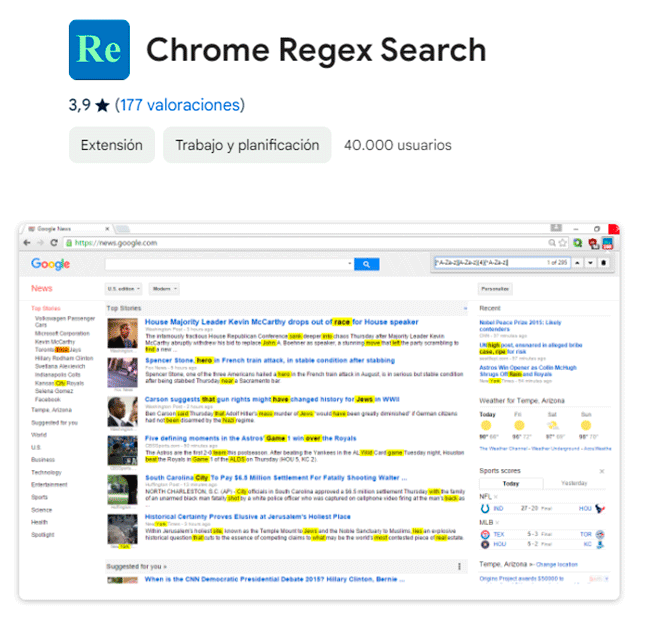Click the Change location link
The image size is (650, 620).
[557, 564]
